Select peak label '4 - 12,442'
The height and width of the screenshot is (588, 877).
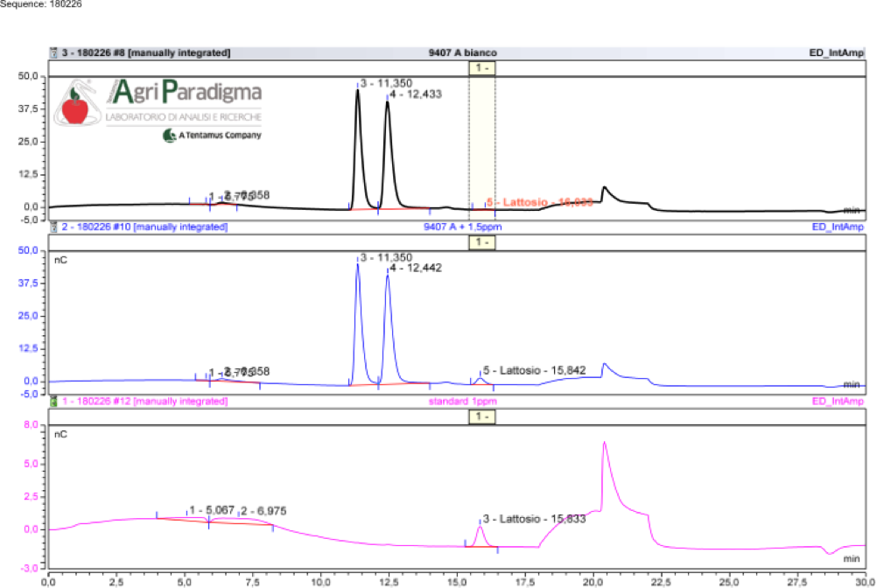click(416, 269)
